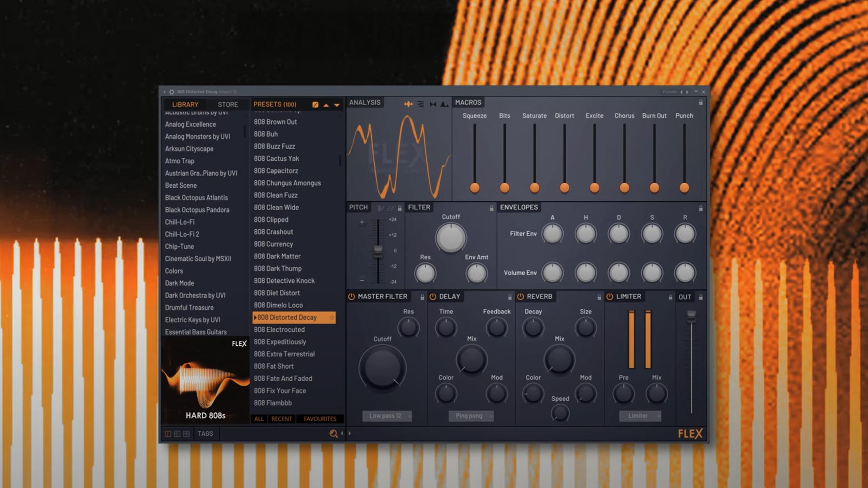Click the search magnifier icon
Image resolution: width=868 pixels, height=488 pixels.
click(x=333, y=433)
